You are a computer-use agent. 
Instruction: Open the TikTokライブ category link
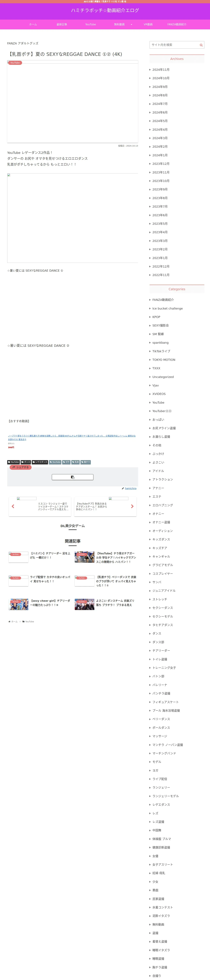pos(161,351)
